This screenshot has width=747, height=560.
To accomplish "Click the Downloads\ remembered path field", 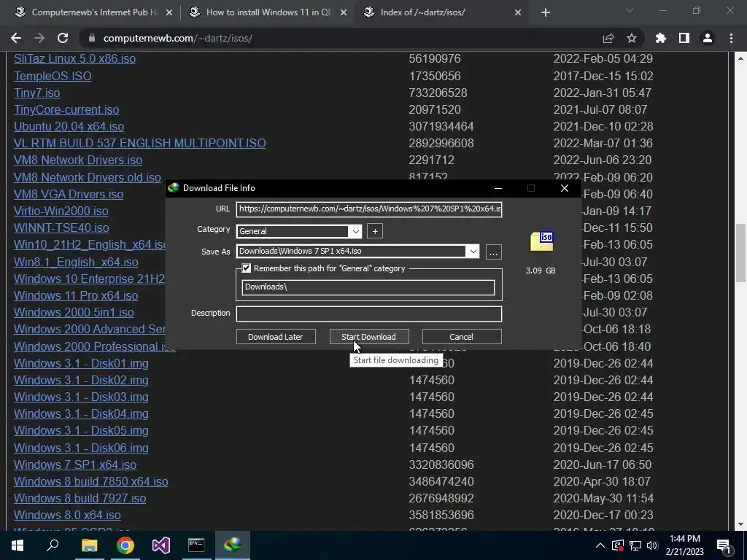I will coord(368,287).
